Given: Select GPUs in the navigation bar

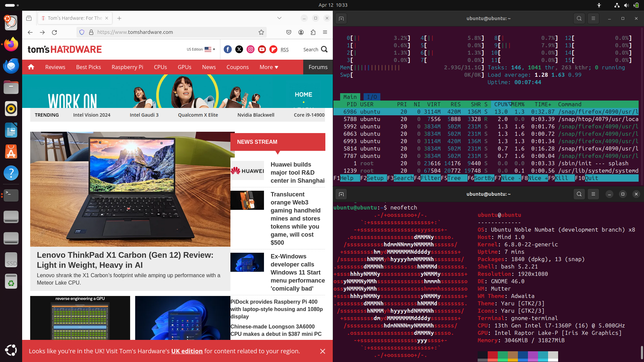Looking at the screenshot, I should (x=184, y=67).
